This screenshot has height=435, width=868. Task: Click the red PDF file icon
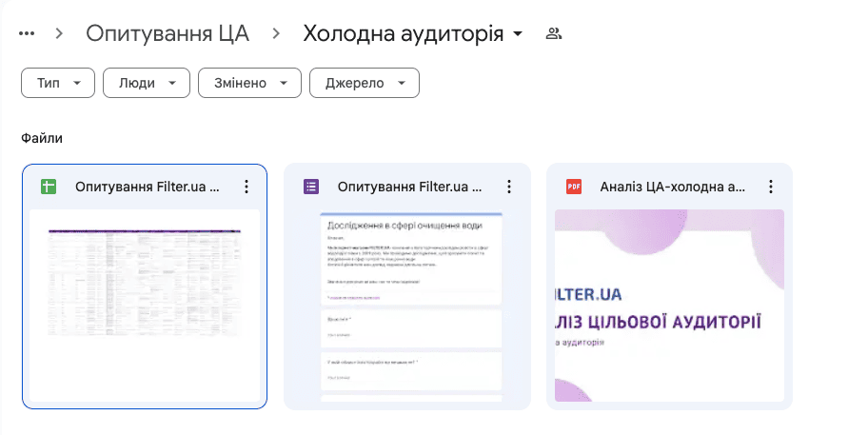(574, 187)
